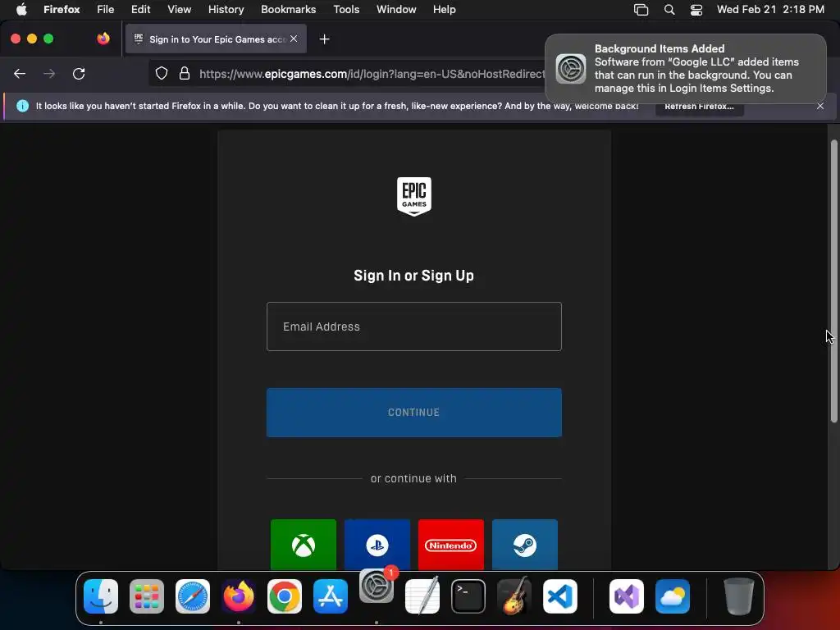Click the page vertical scrollbar
Screen dimensions: 840x630
(x=833, y=281)
